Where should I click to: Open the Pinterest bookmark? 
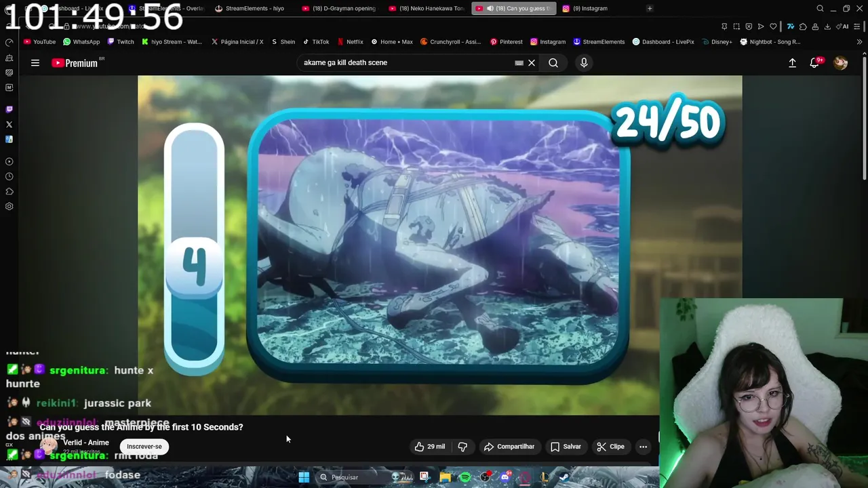506,41
